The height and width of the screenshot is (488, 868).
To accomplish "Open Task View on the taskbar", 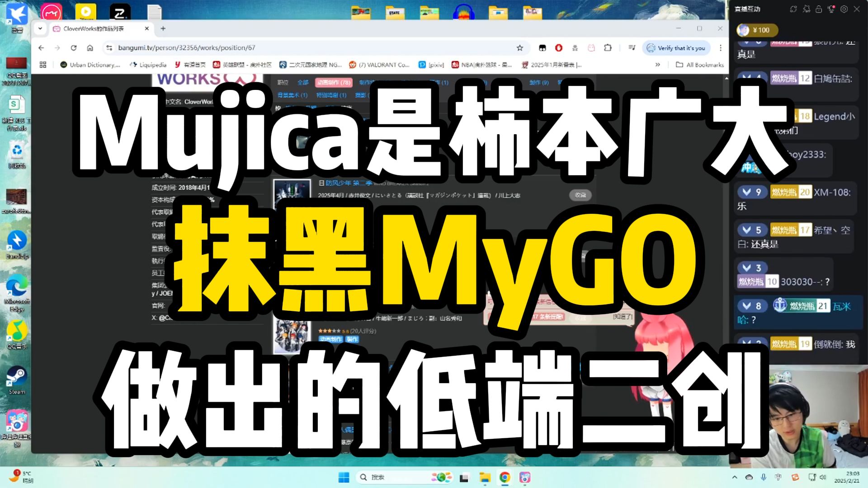I will tap(464, 477).
